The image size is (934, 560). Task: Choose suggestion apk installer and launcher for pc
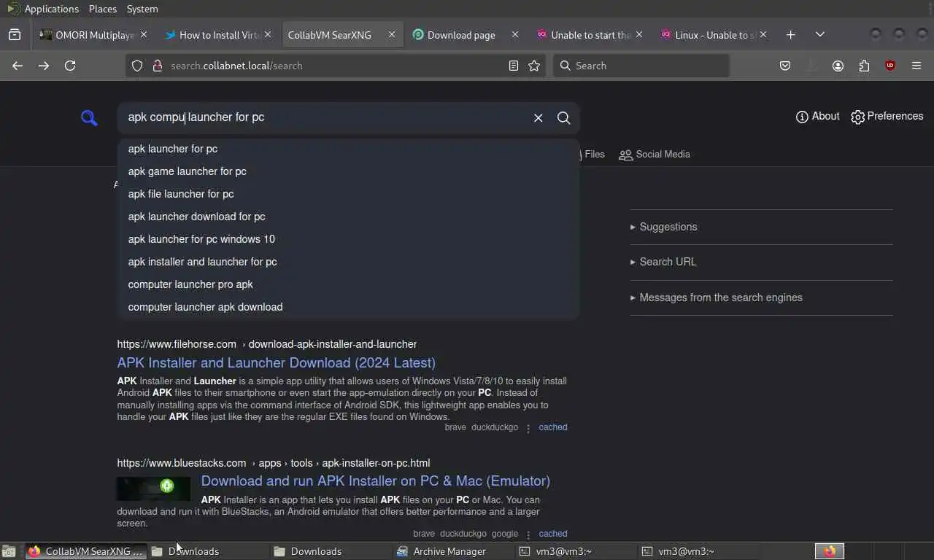point(348,262)
